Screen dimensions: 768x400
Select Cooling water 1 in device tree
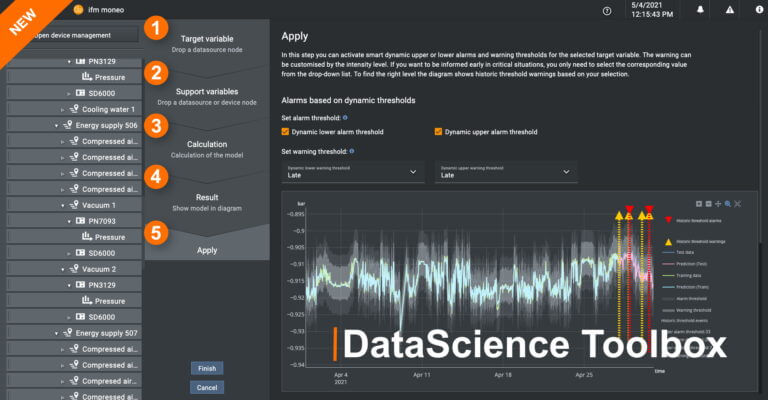[108, 109]
